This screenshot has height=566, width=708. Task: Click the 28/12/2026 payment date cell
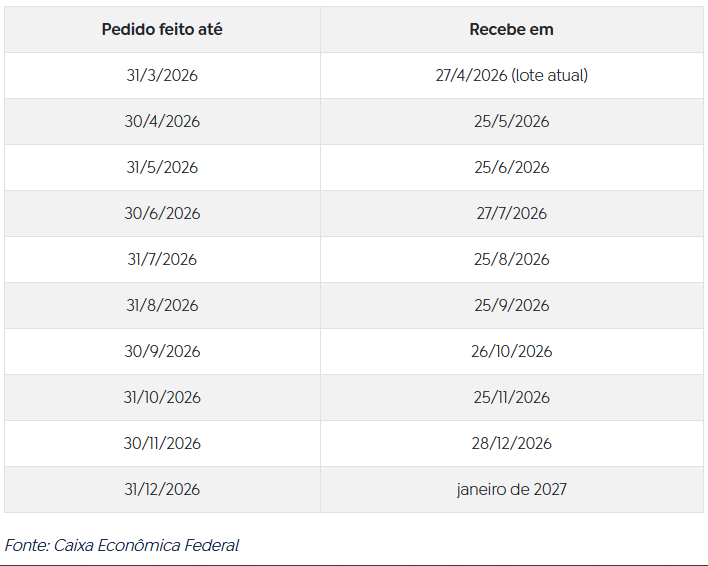click(511, 443)
